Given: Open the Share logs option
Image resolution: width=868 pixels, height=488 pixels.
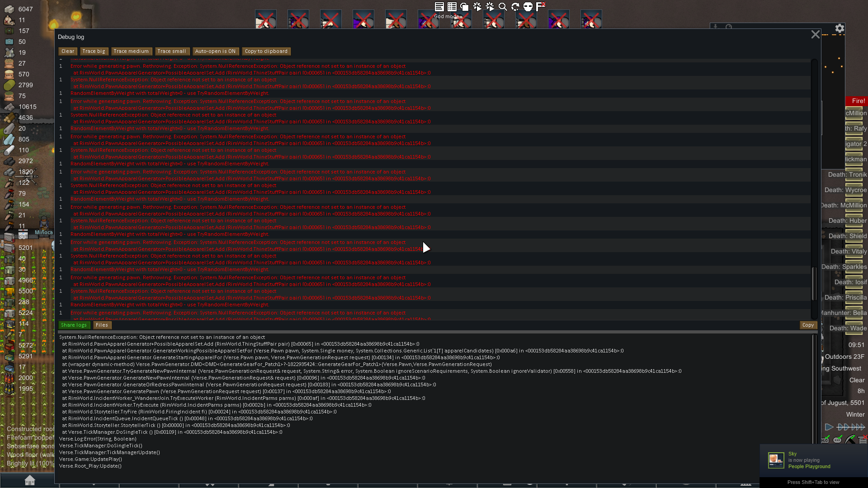Looking at the screenshot, I should coord(74,325).
